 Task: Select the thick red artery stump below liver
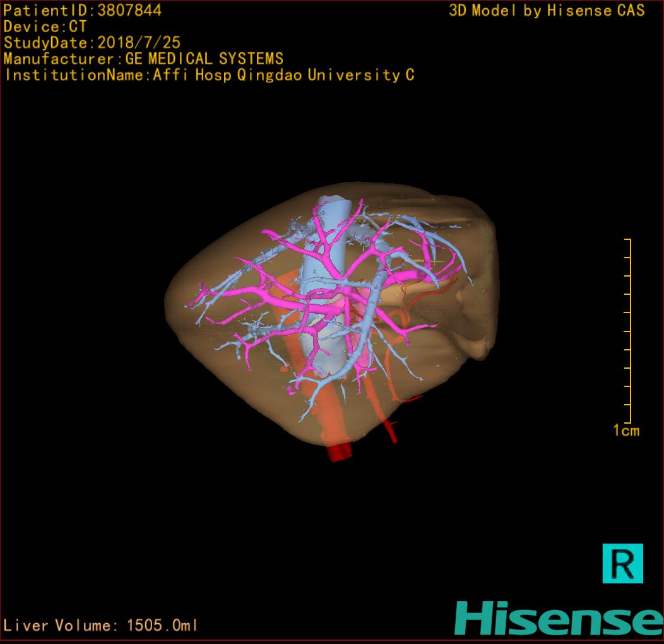pyautogui.click(x=341, y=451)
